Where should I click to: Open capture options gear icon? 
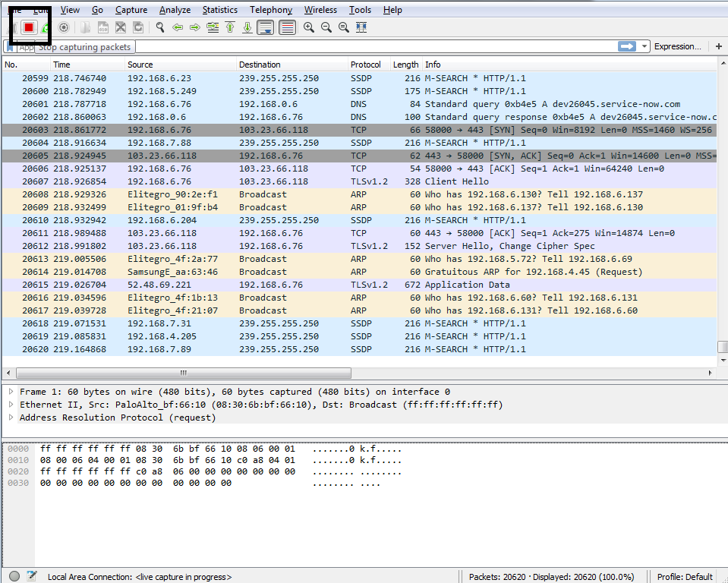(x=64, y=27)
